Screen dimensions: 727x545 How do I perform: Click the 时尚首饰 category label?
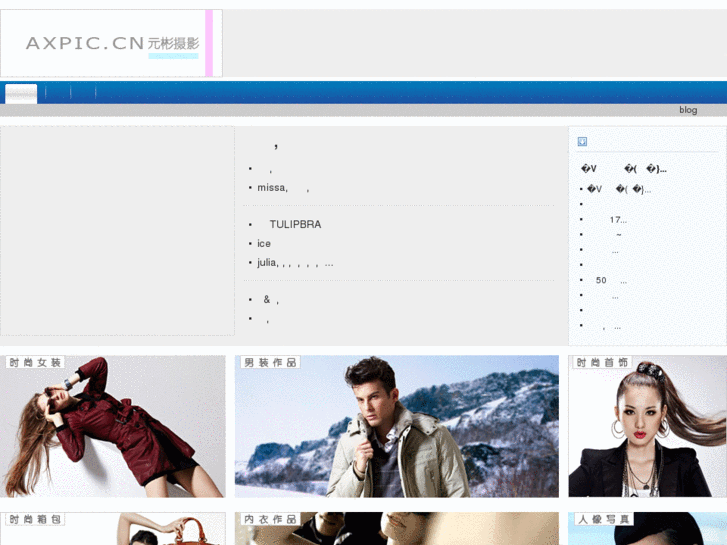pos(602,362)
